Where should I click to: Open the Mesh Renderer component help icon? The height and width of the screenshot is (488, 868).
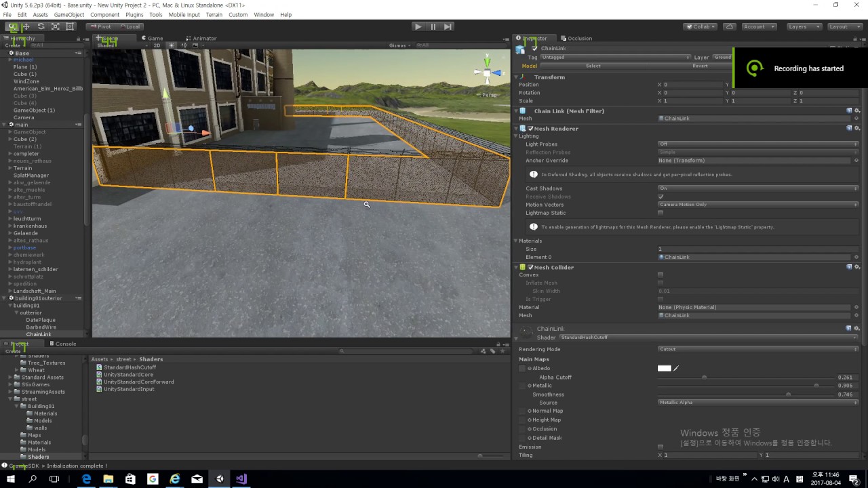coord(848,128)
